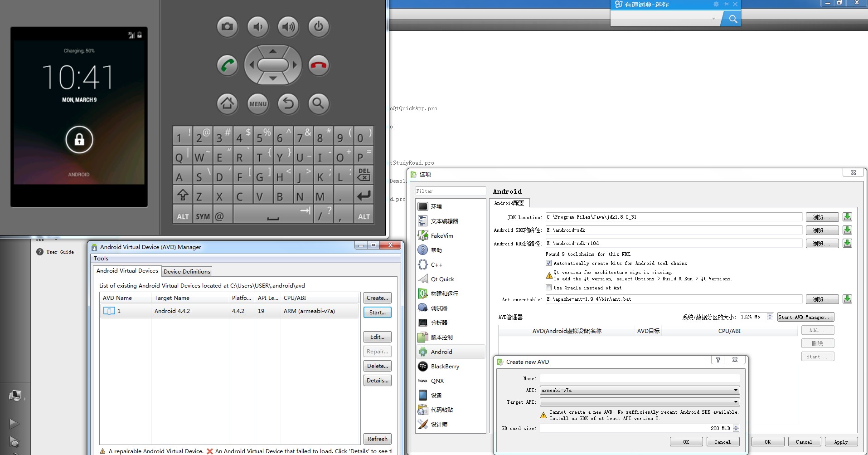The image size is (868, 455).
Task: Click Apply in options dialog
Action: click(841, 442)
